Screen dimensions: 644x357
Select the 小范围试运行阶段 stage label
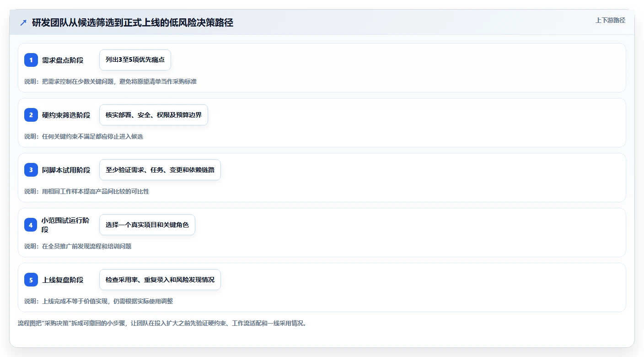[66, 225]
